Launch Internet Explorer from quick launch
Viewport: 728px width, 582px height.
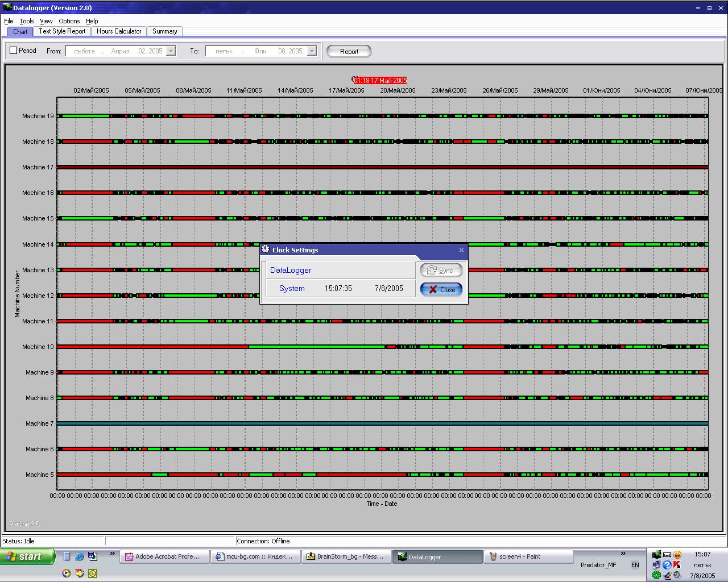pos(80,556)
